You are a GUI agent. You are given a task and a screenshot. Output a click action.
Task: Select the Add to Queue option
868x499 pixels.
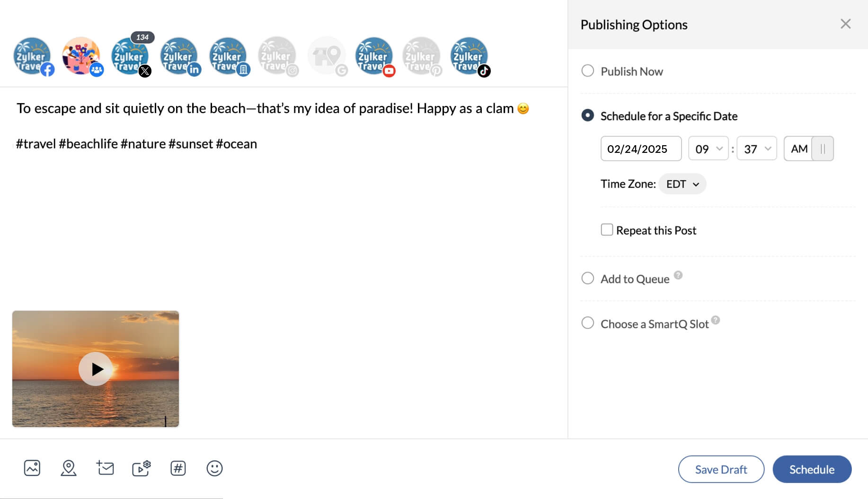coord(588,279)
